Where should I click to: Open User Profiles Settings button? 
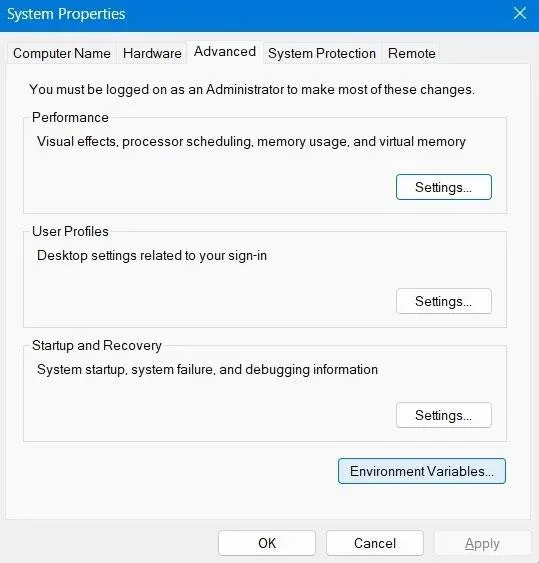coord(443,301)
